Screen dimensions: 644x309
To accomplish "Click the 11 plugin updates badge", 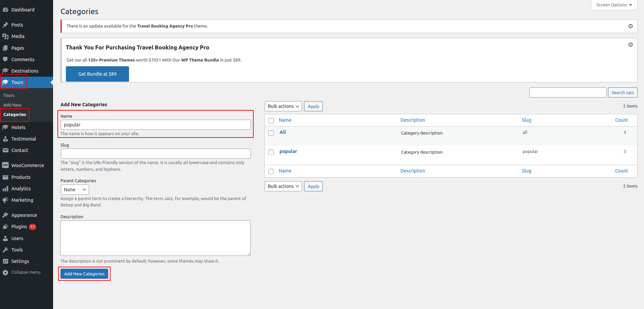I will (x=33, y=227).
